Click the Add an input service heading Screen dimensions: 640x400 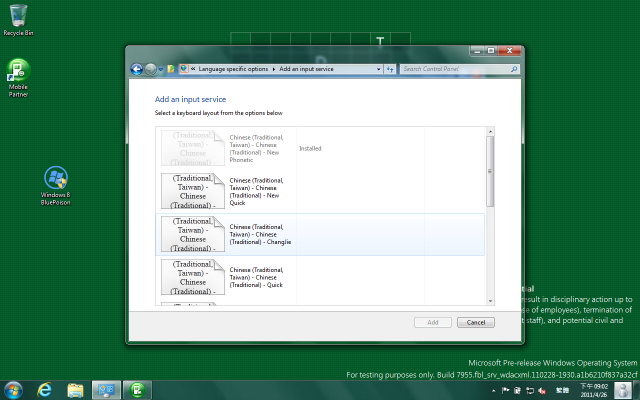190,99
